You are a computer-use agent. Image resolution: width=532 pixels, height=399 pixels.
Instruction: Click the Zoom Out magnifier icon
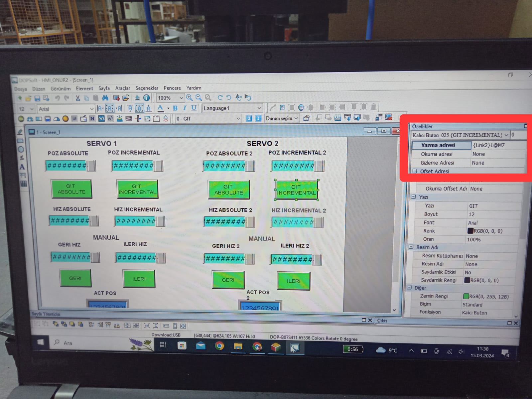[x=199, y=97]
